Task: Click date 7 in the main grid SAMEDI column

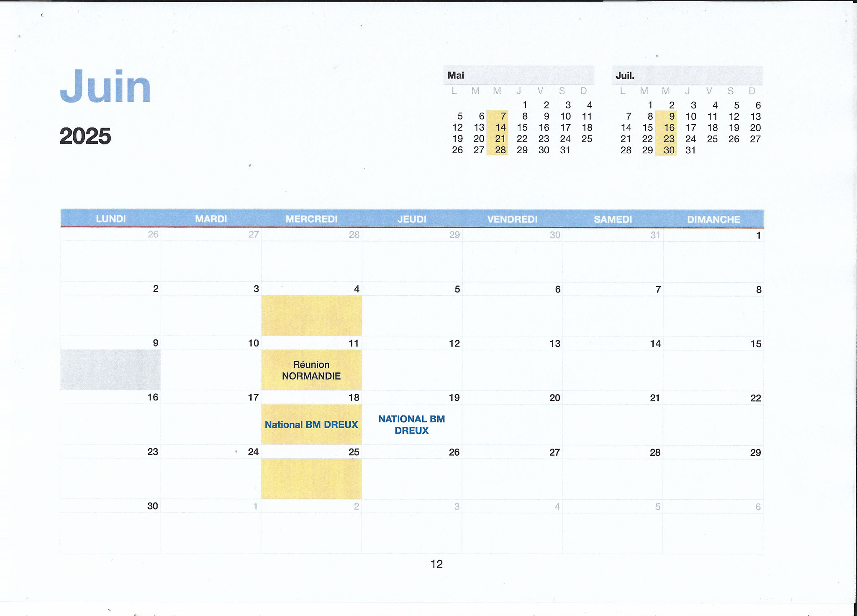Action: click(x=658, y=289)
